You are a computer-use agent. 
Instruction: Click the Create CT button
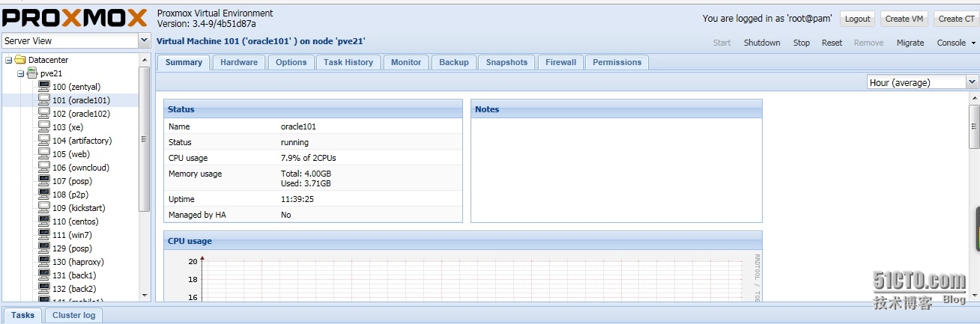coord(956,19)
